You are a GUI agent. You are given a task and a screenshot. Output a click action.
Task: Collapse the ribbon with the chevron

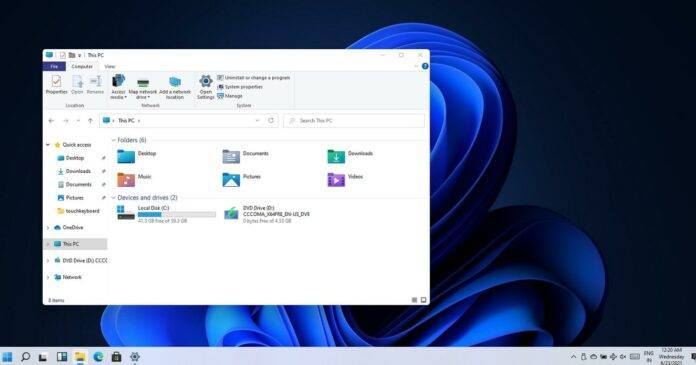(x=416, y=66)
